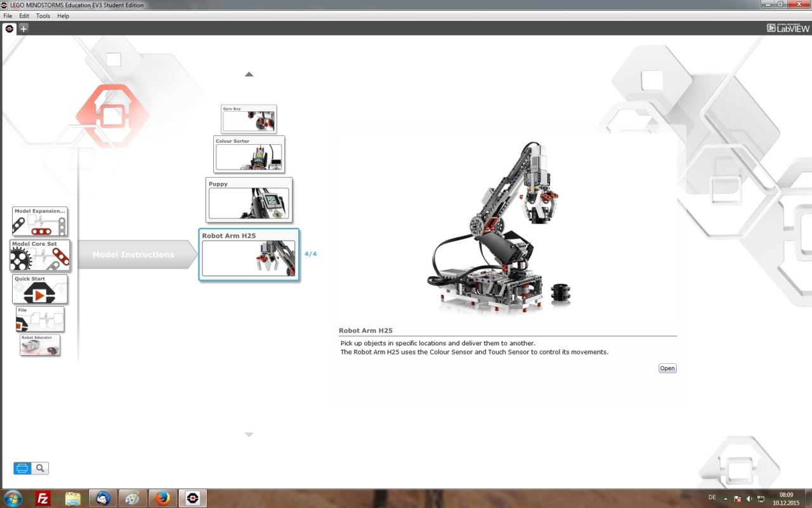Select the File category tile
Screen dimensions: 812x508
(40, 319)
